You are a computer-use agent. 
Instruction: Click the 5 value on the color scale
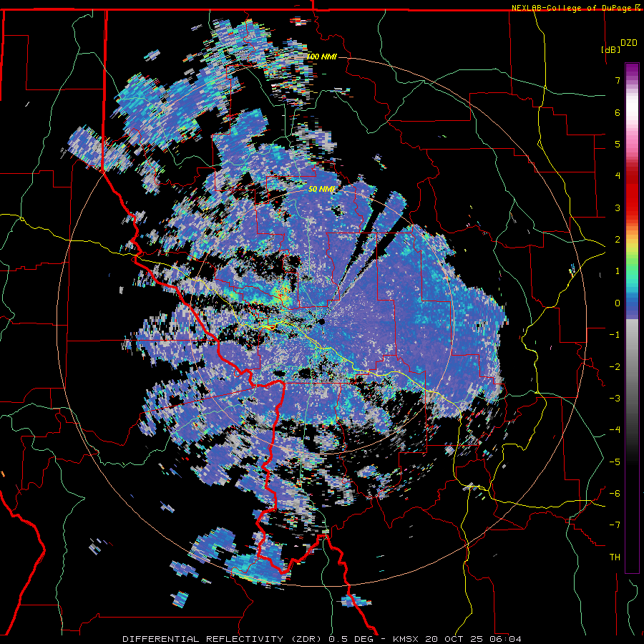click(x=618, y=144)
